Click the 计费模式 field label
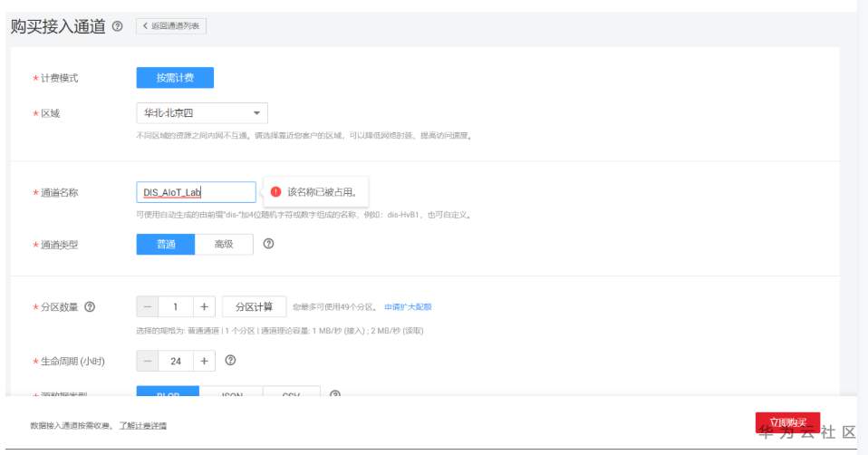868x455 pixels. tap(59, 78)
